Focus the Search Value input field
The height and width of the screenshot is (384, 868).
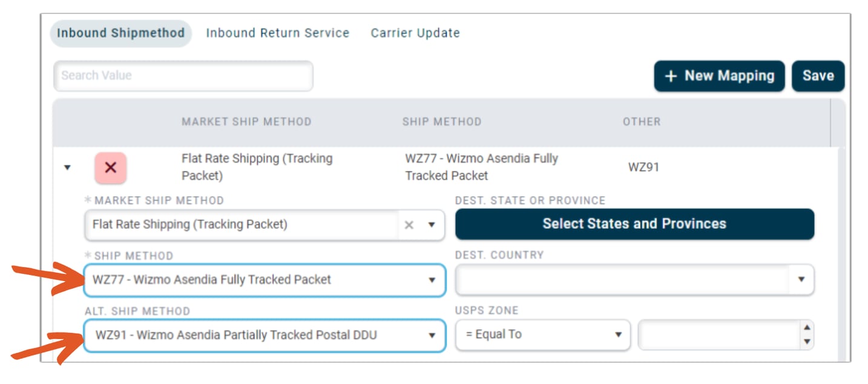tap(183, 76)
